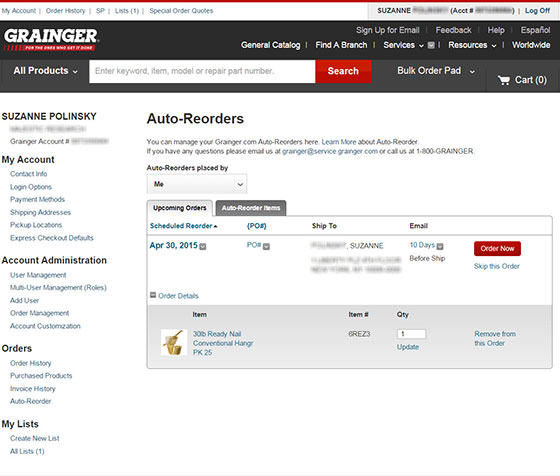The width and height of the screenshot is (560, 476).
Task: Open Contact Info in sidebar
Action: [29, 174]
